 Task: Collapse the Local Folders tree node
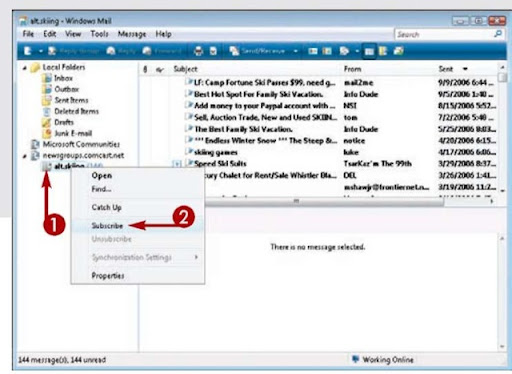(x=25, y=68)
